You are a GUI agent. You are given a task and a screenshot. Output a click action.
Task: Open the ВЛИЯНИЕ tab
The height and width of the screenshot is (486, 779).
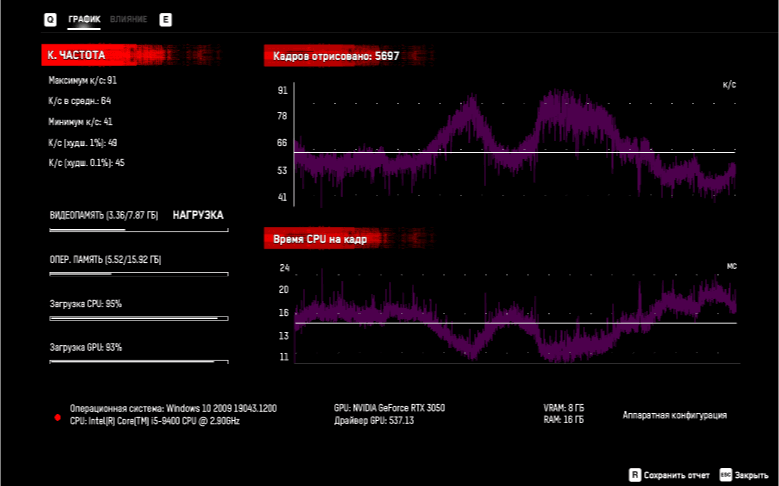pos(128,19)
